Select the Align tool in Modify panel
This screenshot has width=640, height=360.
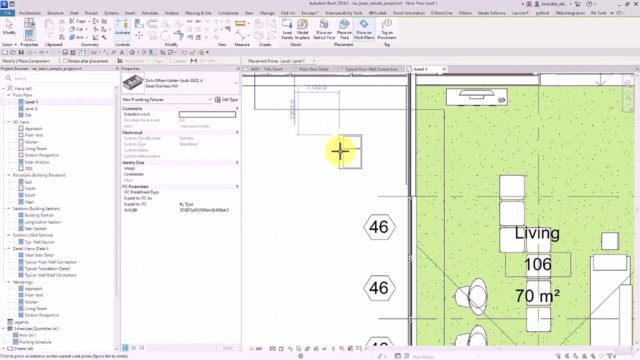[x=139, y=24]
